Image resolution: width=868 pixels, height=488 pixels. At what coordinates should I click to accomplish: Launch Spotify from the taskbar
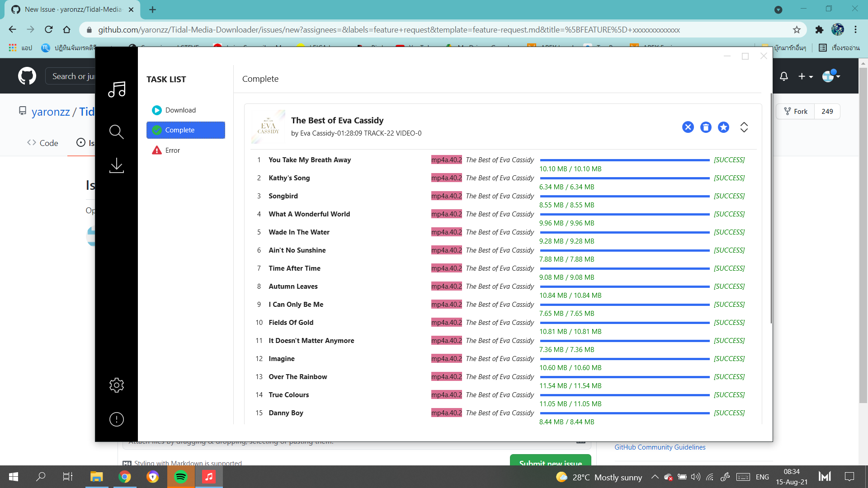pyautogui.click(x=181, y=477)
